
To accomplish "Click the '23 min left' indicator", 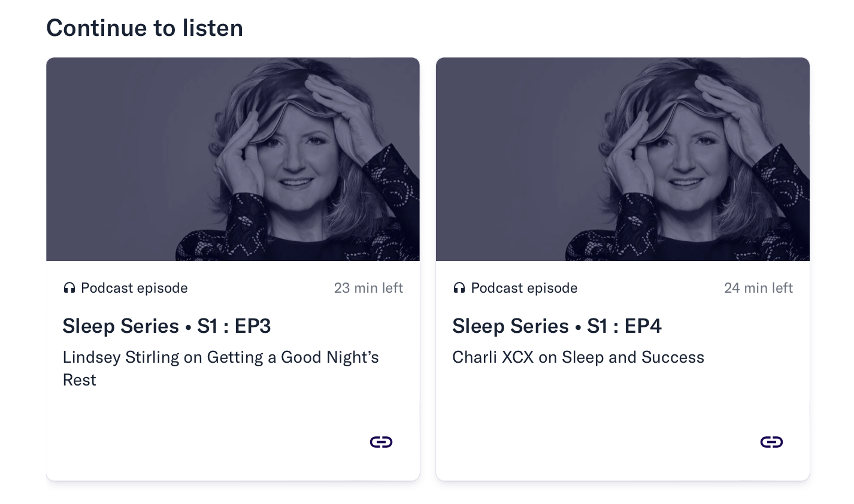I will [368, 288].
